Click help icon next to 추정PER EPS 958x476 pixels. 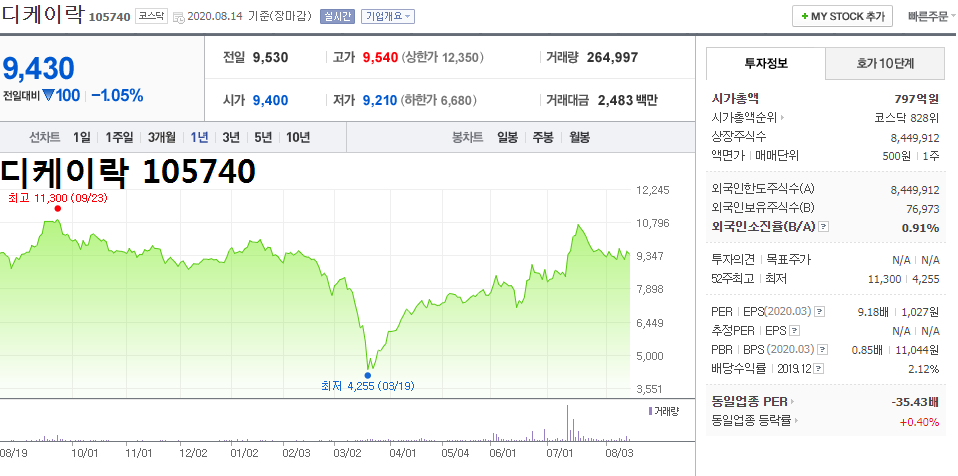794,331
